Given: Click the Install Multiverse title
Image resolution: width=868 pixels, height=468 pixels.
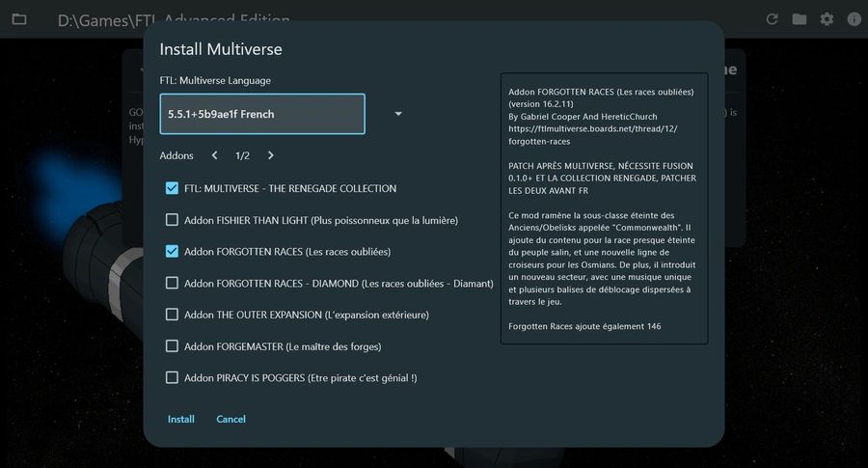Looking at the screenshot, I should 221,49.
